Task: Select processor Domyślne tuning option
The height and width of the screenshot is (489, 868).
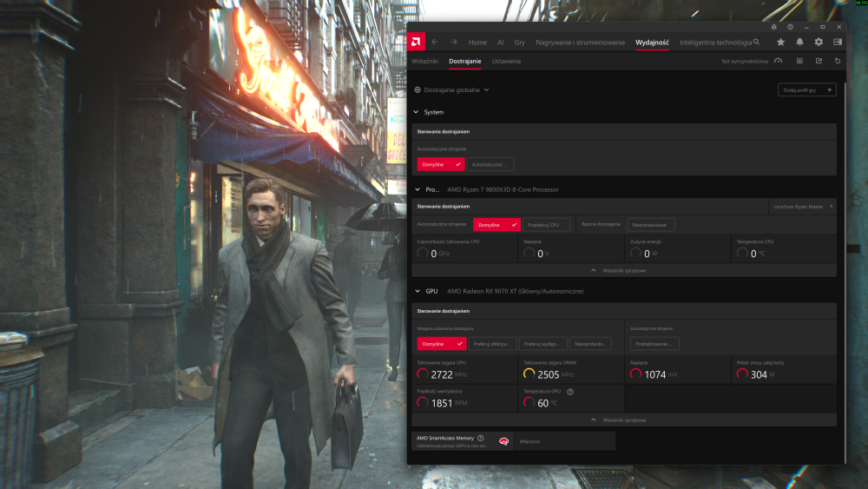Action: pos(496,225)
